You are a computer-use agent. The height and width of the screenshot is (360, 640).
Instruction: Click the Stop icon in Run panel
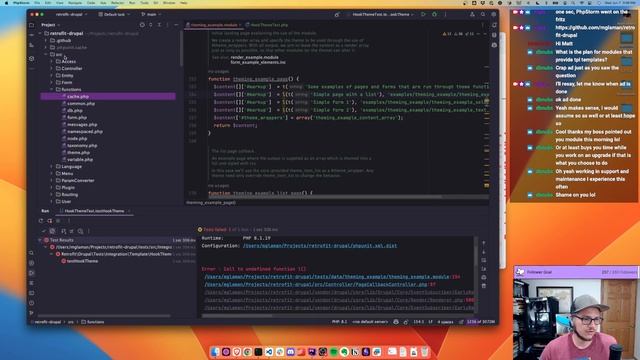pos(58,221)
